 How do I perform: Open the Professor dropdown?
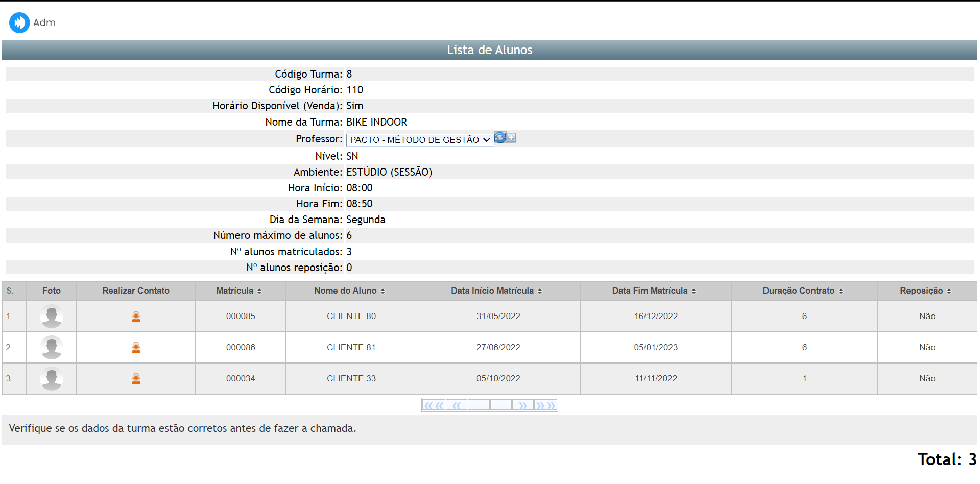419,140
